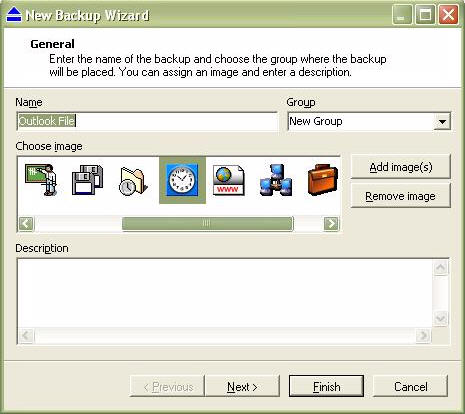Screen dimensions: 465x414
Task: Click the New Group combo box
Action: [x=369, y=122]
